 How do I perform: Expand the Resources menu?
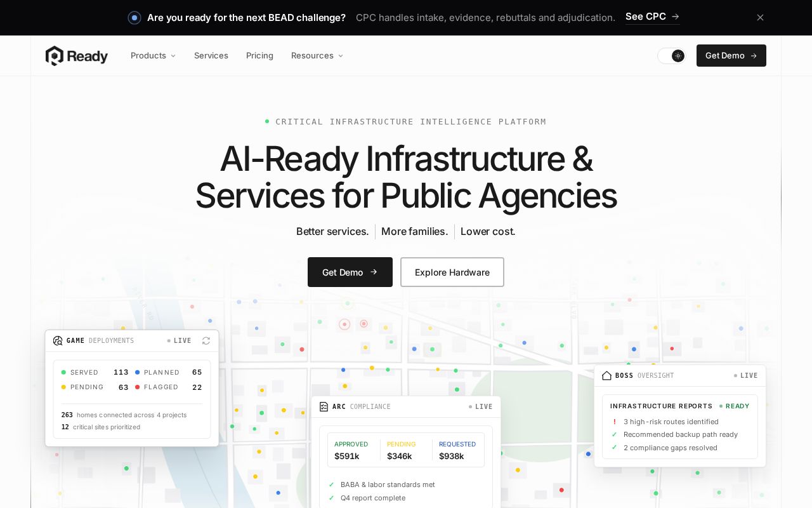coord(317,56)
